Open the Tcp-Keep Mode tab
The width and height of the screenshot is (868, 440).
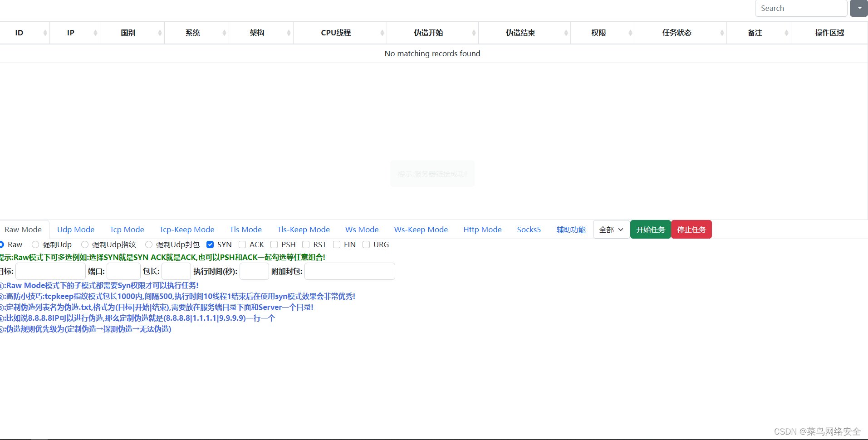[x=187, y=230]
